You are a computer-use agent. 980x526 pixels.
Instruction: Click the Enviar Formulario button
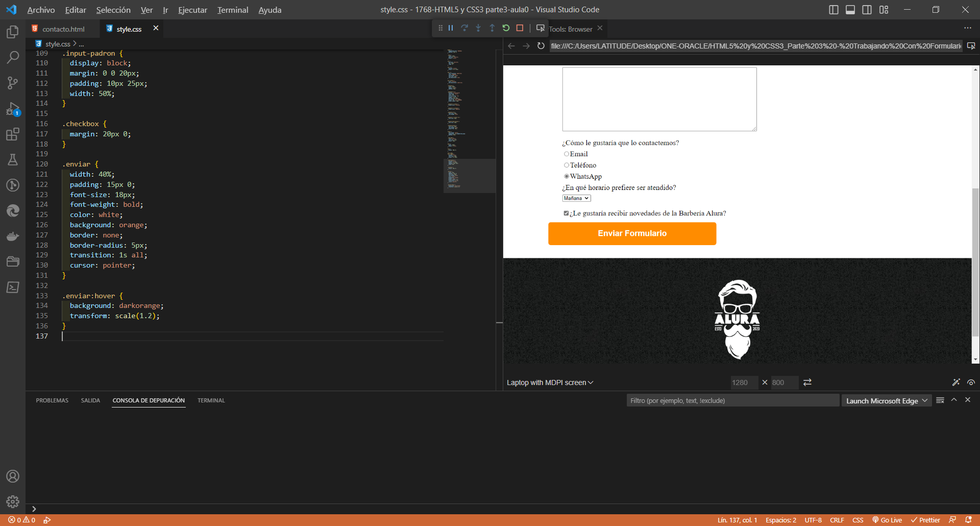632,233
